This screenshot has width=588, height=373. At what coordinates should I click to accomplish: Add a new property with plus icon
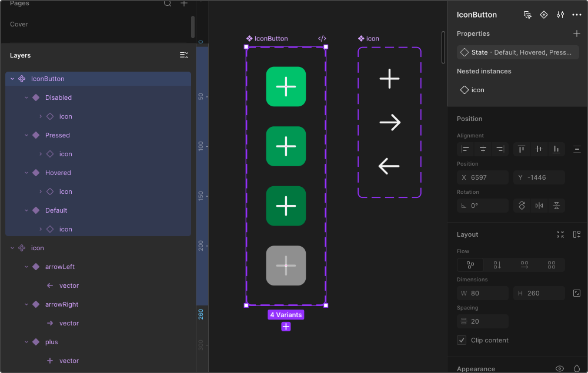[576, 33]
